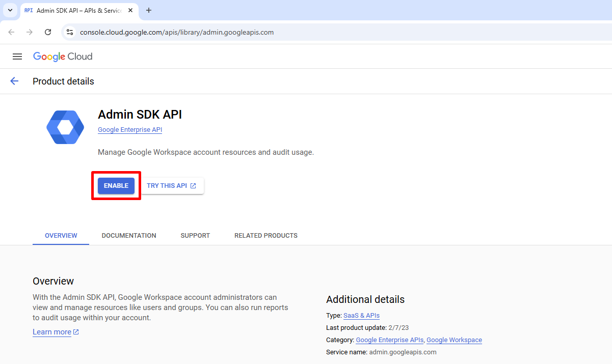The image size is (612, 364).
Task: Open the SaaS & APIs type link
Action: tap(361, 316)
